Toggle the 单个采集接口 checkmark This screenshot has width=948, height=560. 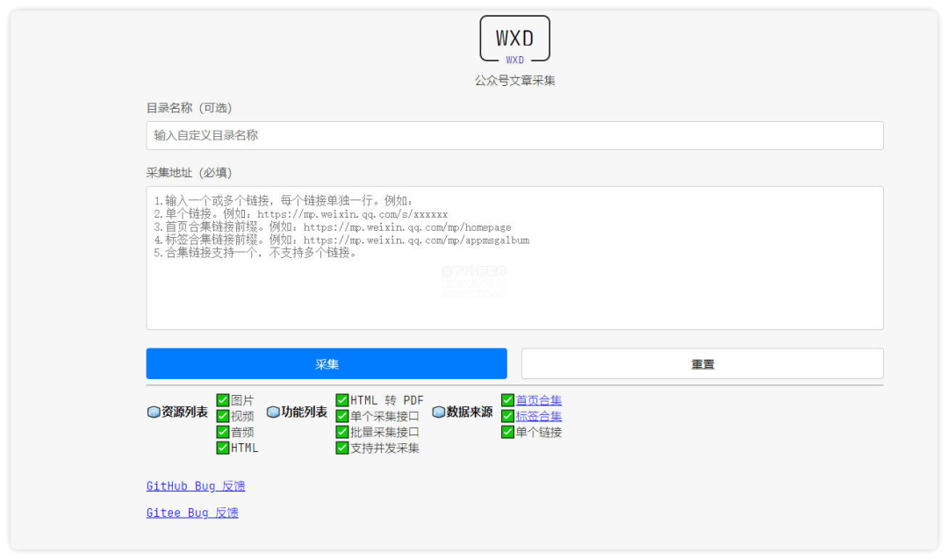pyautogui.click(x=342, y=416)
